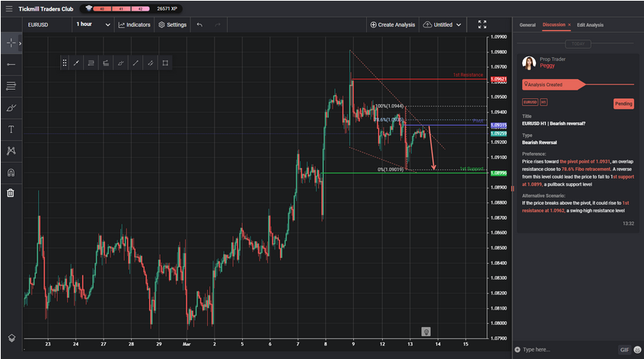Click the 1st resistance at 1.0962 link
The image size is (644, 359).
(575, 207)
